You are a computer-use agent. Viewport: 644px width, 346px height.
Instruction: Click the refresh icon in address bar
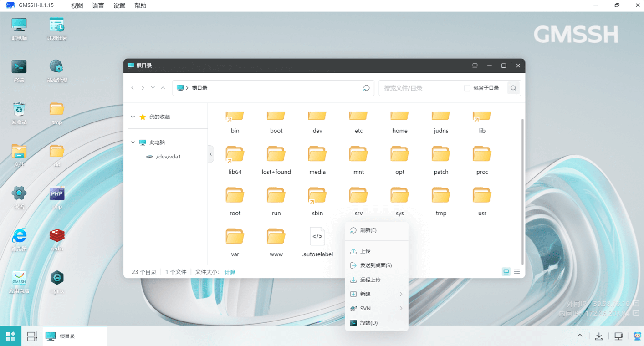[366, 88]
